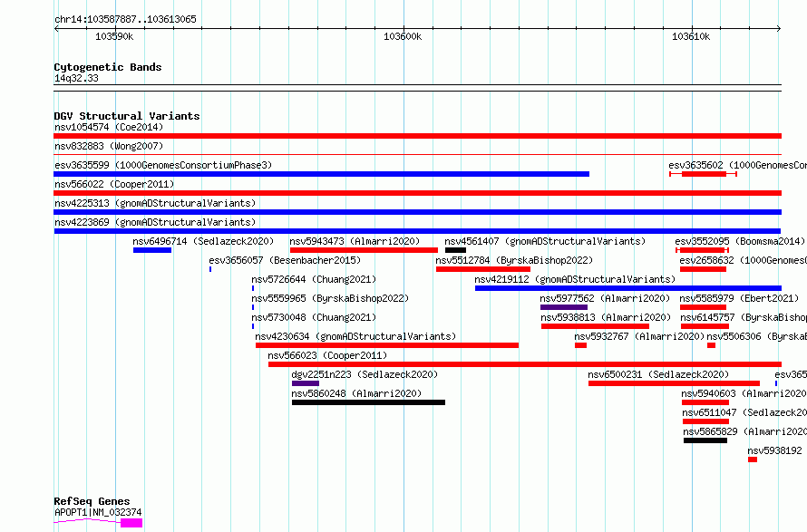Click the DGV Structural Variants track title
This screenshot has height=532, width=807.
(127, 116)
